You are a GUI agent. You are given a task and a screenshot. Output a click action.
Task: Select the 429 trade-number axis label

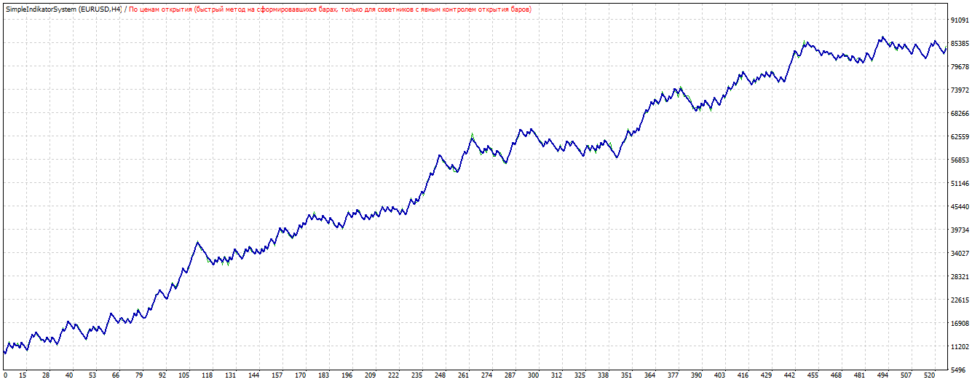767,375
